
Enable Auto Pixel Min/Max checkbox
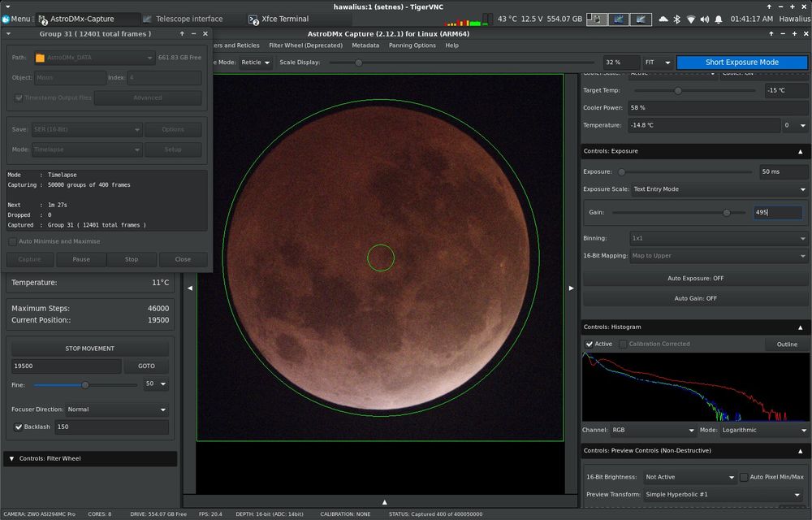click(x=744, y=477)
